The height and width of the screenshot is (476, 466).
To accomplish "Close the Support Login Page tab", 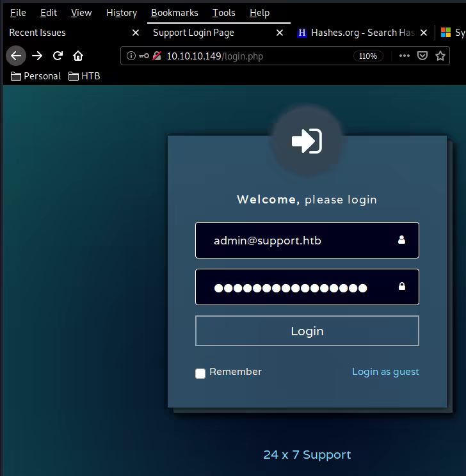I will [x=279, y=33].
